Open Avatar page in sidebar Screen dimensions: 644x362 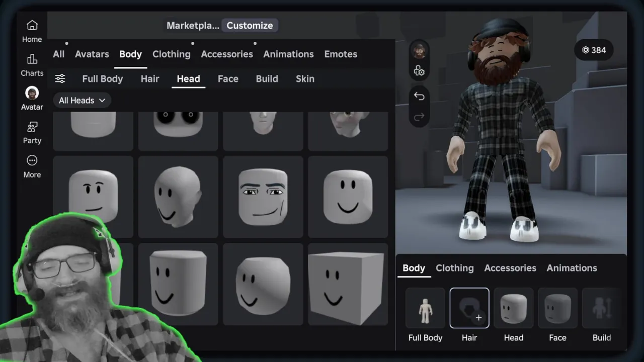(32, 99)
